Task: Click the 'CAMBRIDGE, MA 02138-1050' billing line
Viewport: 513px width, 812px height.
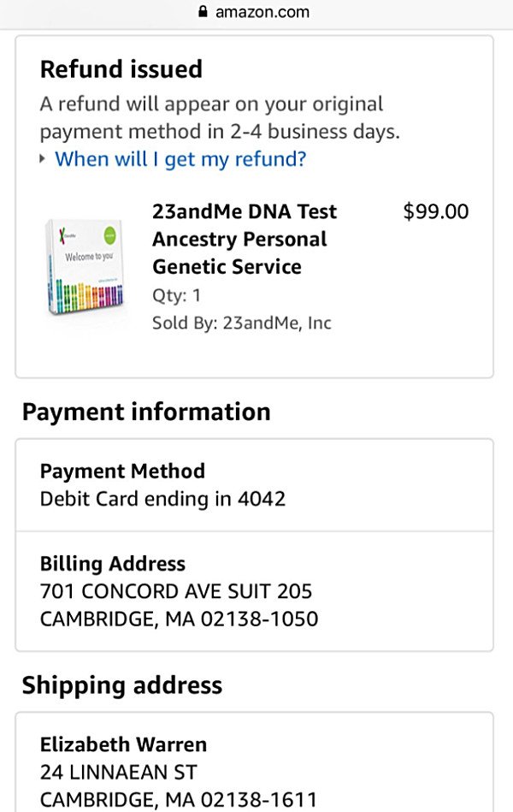Action: (179, 619)
